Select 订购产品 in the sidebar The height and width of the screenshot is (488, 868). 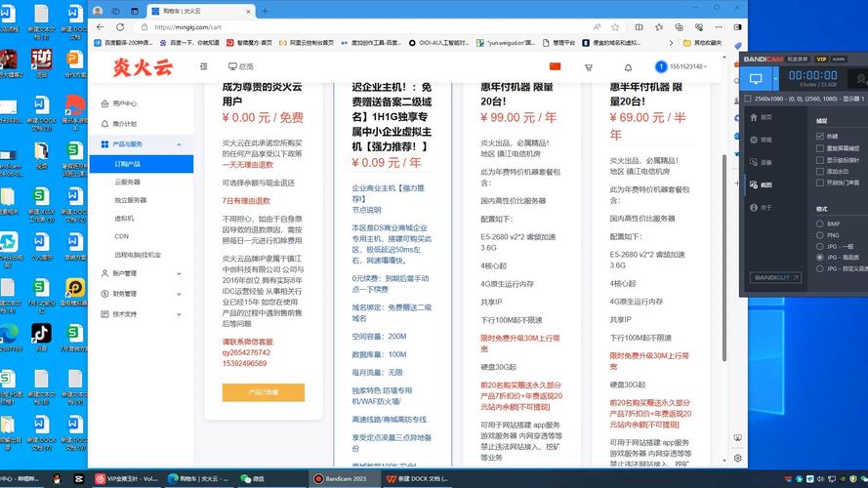(142, 164)
